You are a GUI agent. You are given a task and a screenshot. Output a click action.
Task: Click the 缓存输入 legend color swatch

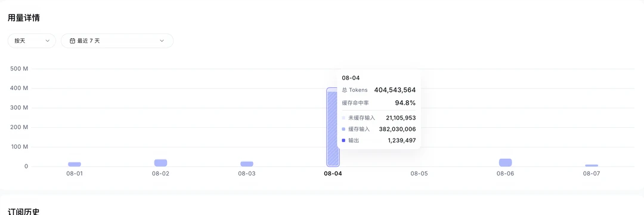343,129
